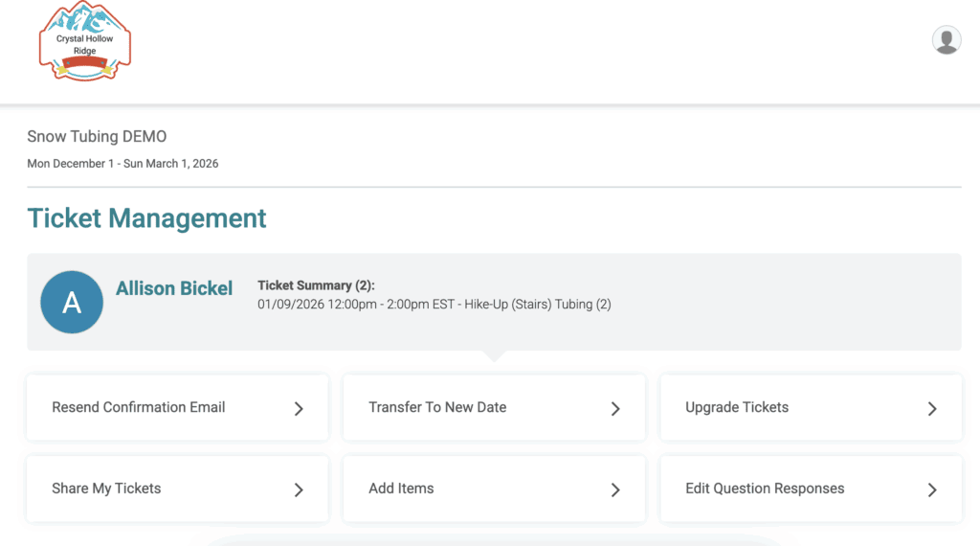980x546 pixels.
Task: Click the "Ticket Management" heading
Action: point(146,218)
